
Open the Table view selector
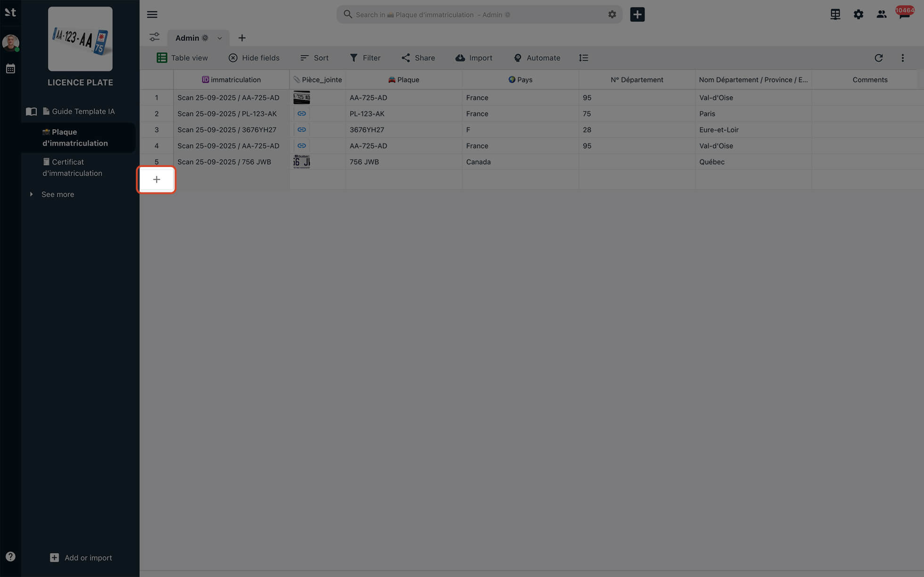pos(182,58)
